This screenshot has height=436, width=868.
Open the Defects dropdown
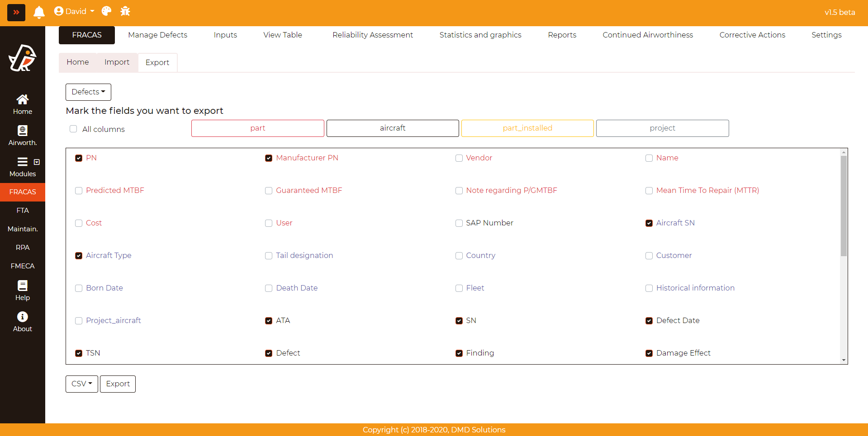tap(88, 92)
